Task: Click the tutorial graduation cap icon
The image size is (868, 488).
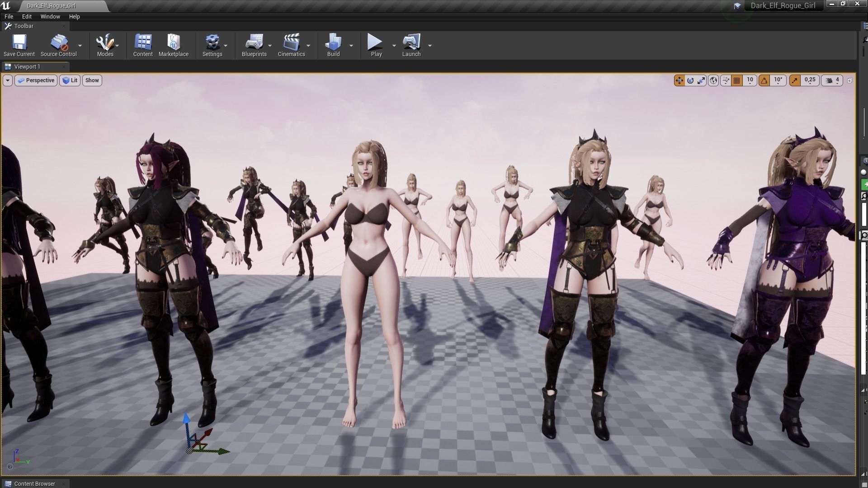Action: 737,6
